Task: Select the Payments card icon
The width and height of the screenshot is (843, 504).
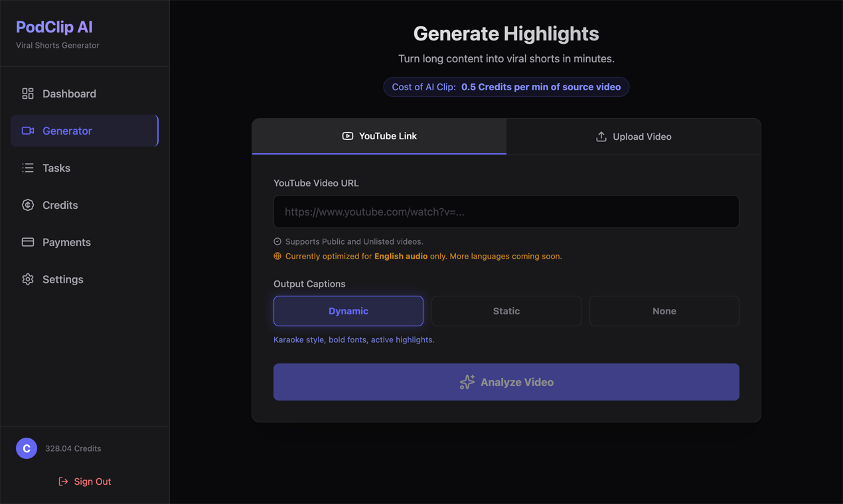Action: [27, 242]
